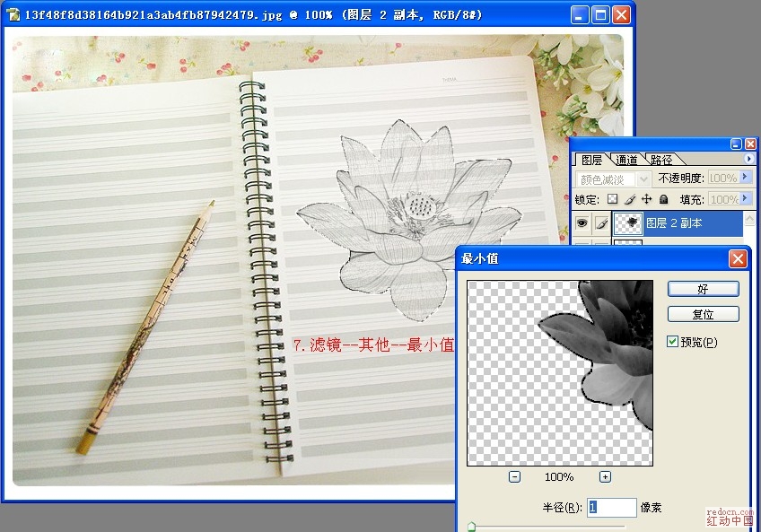761x532 pixels.
Task: Click the 半径 radius input field
Action: pyautogui.click(x=611, y=508)
